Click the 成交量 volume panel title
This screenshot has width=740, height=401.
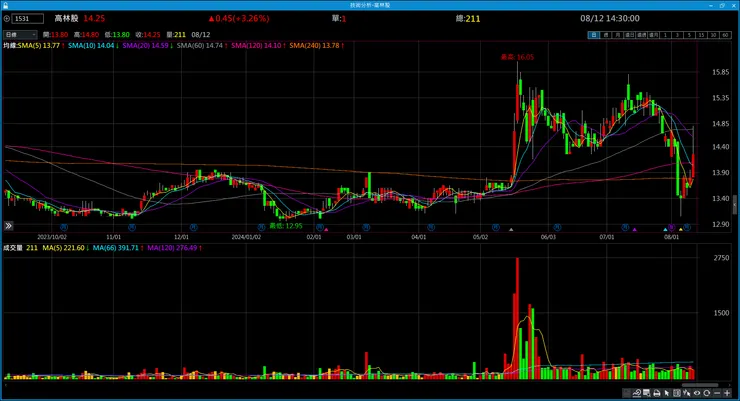[13, 248]
